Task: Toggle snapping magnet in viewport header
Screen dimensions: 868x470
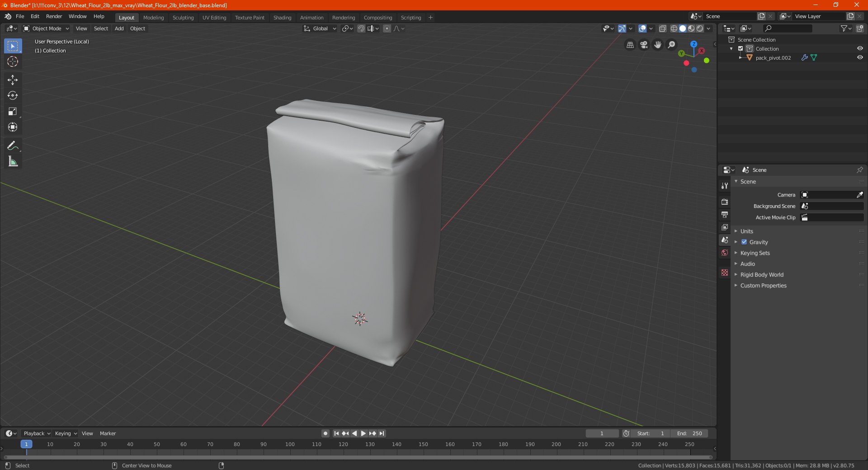Action: coord(361,28)
